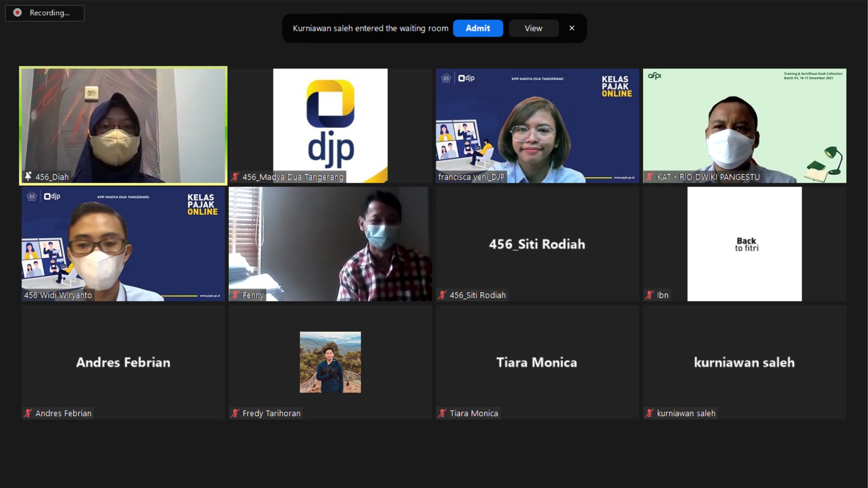
Task: Click Fredy Tarihoran's muted mic icon
Action: (235, 413)
